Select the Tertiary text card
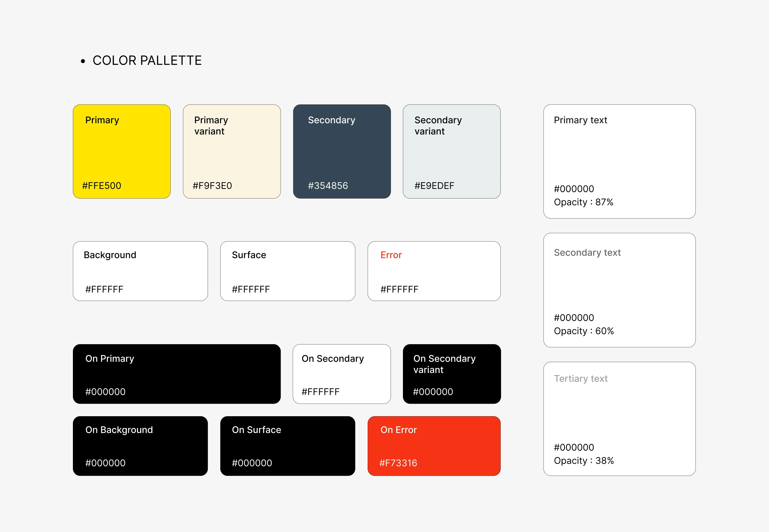Viewport: 769px width, 532px height. click(x=619, y=419)
